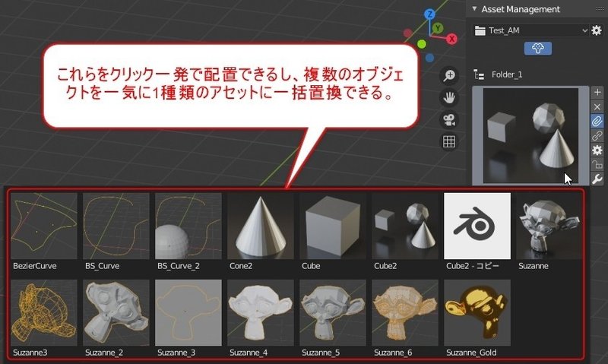
Task: Toggle the camera view icon
Action: click(449, 120)
